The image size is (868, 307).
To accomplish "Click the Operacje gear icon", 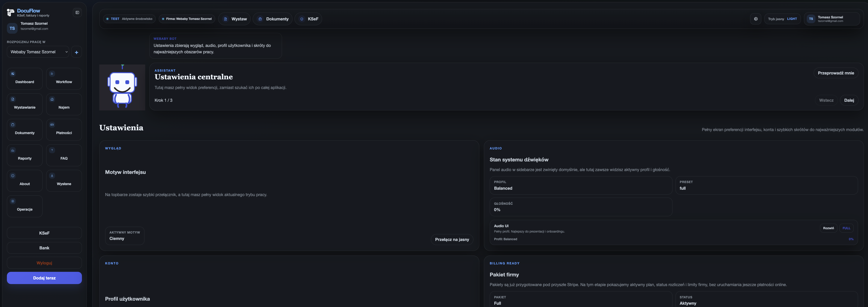I will click(13, 201).
